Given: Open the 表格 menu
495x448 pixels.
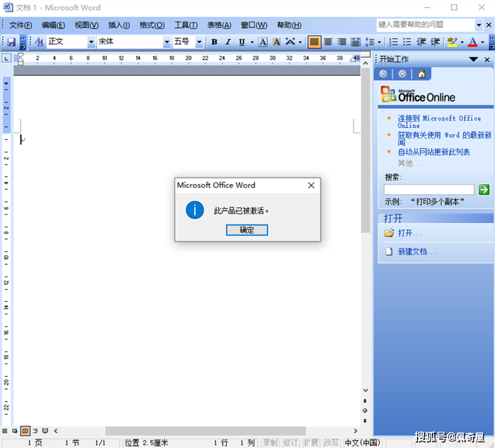Looking at the screenshot, I should 220,25.
